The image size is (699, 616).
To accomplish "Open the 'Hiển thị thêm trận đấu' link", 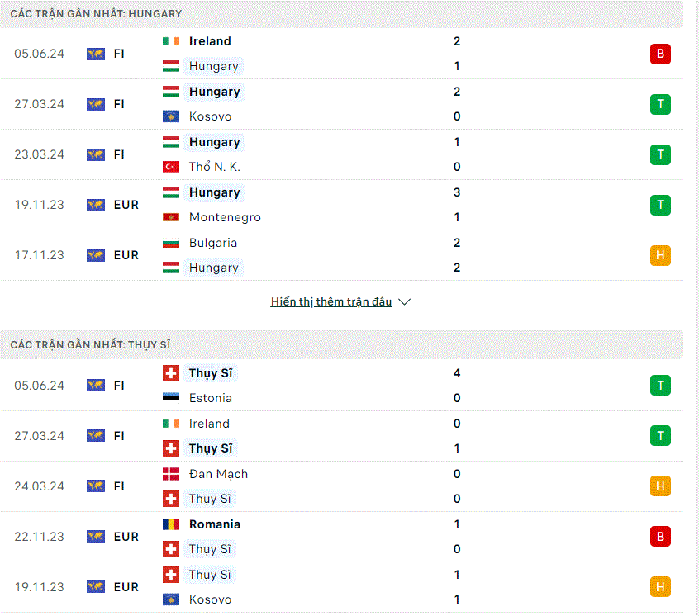I will click(331, 301).
